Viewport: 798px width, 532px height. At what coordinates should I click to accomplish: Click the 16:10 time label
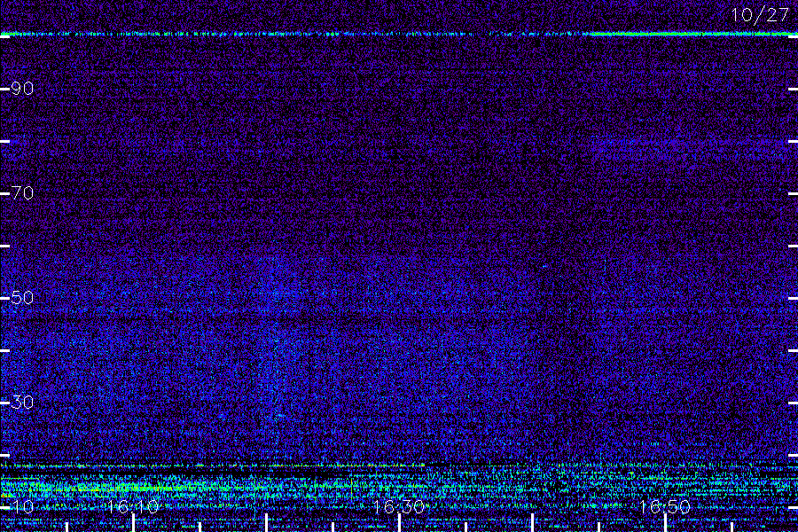(x=133, y=506)
